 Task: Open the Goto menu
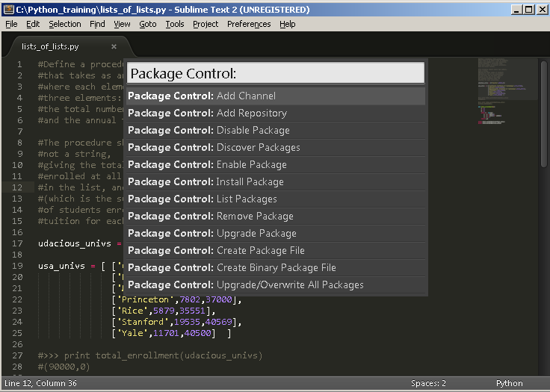pos(148,24)
